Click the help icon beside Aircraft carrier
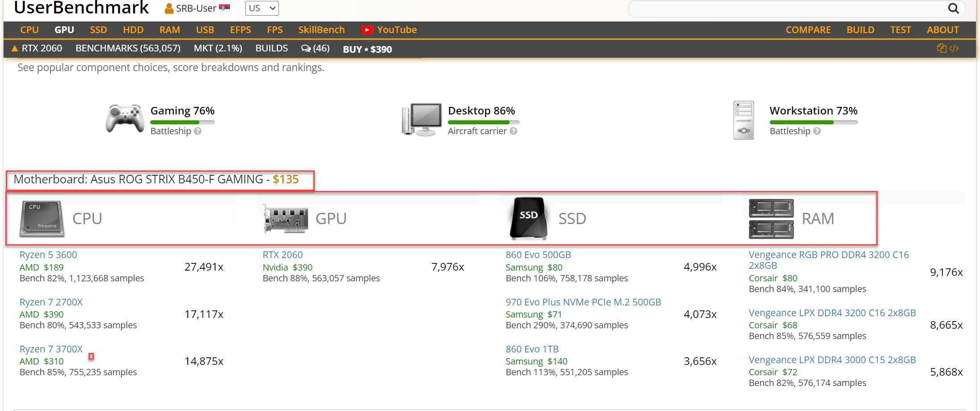 click(x=513, y=131)
